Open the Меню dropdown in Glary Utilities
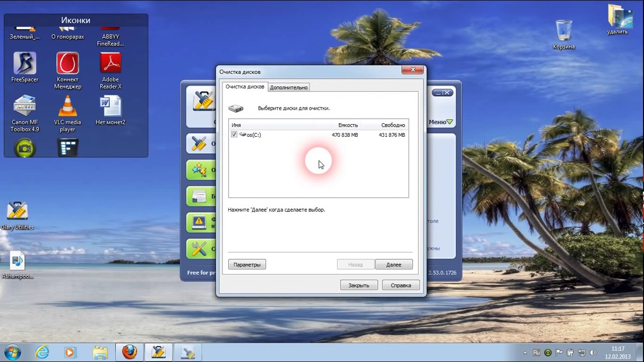Viewport: 644px width, 362px height. click(x=441, y=122)
